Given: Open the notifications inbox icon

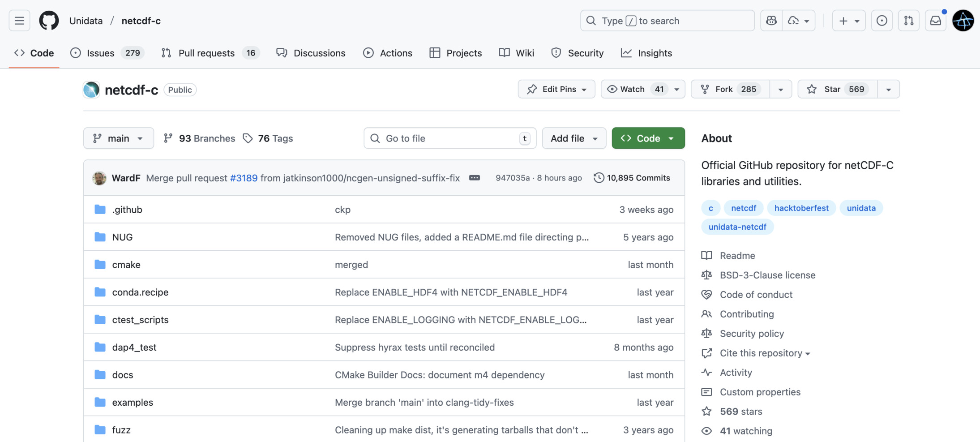Looking at the screenshot, I should [935, 21].
